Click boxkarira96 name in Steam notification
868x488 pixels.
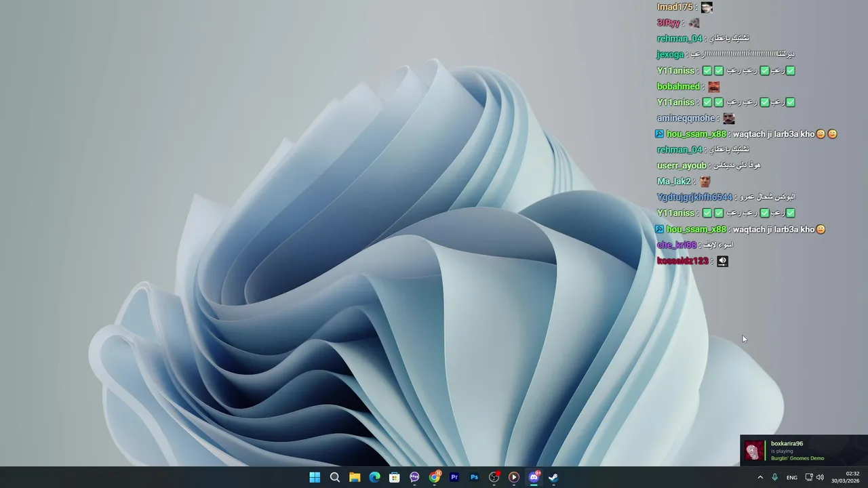point(787,443)
